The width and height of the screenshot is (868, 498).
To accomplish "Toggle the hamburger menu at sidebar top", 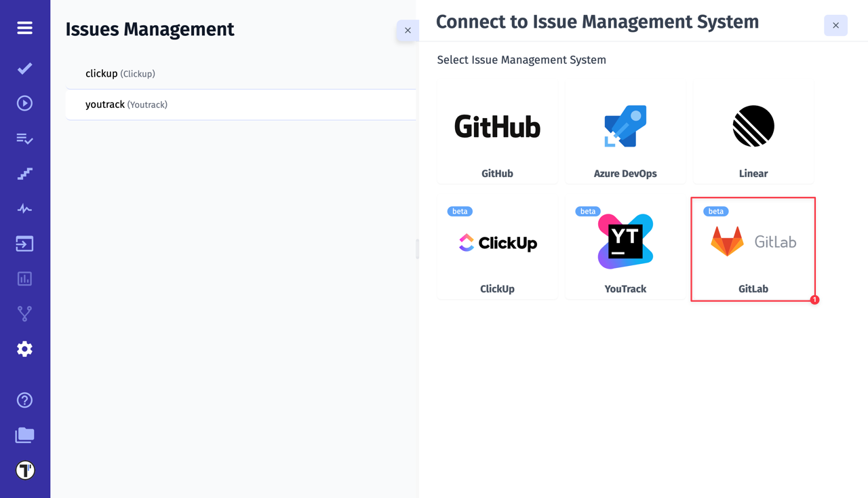I will click(24, 28).
